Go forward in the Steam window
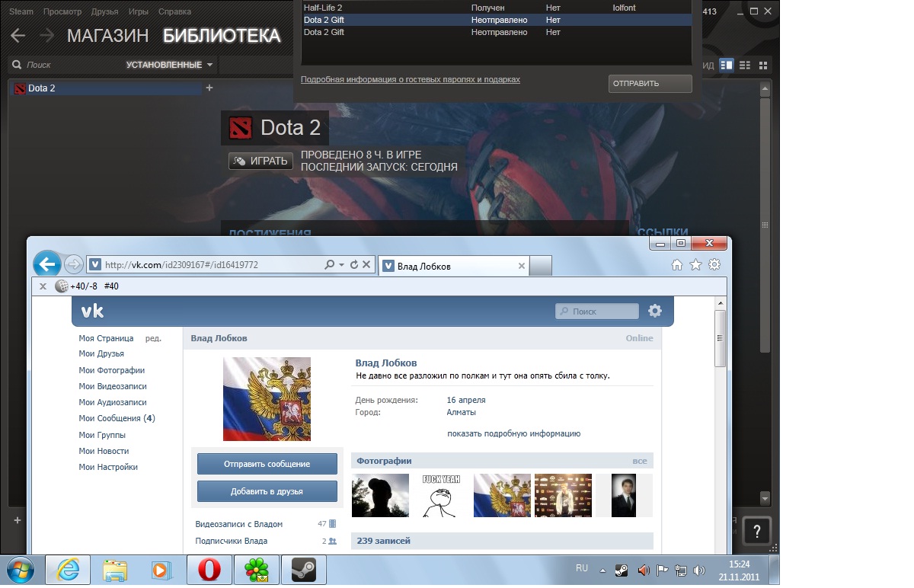 click(46, 35)
